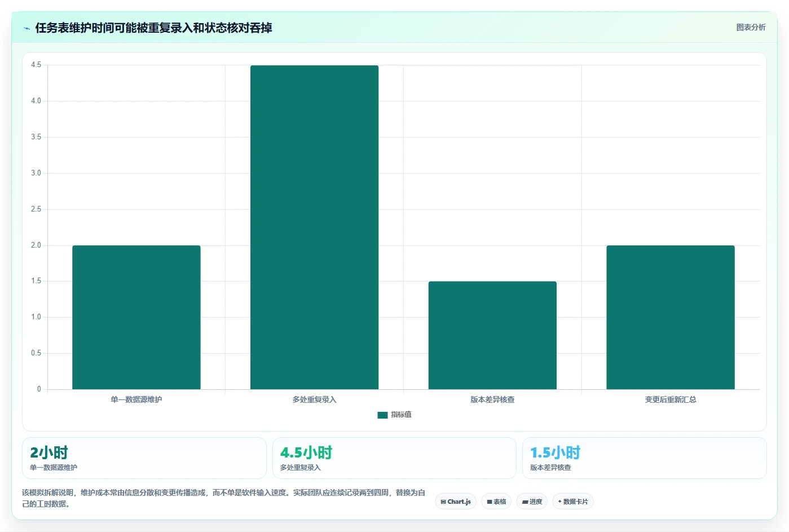Viewport: 789px width, 532px height.
Task: Click the chart title 任务表维护时间 heading
Action: coord(153,28)
